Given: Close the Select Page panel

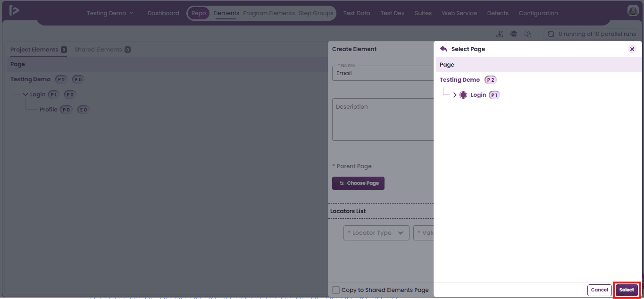Looking at the screenshot, I should [x=632, y=49].
